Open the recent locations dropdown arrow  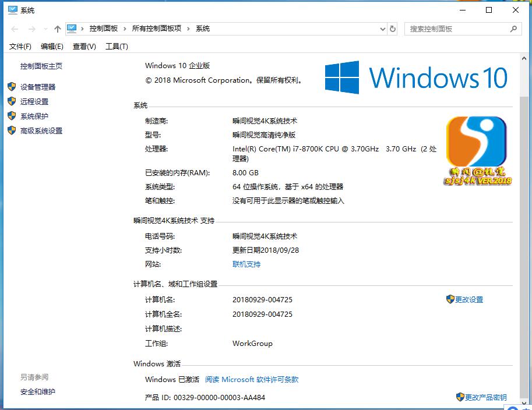click(x=45, y=29)
